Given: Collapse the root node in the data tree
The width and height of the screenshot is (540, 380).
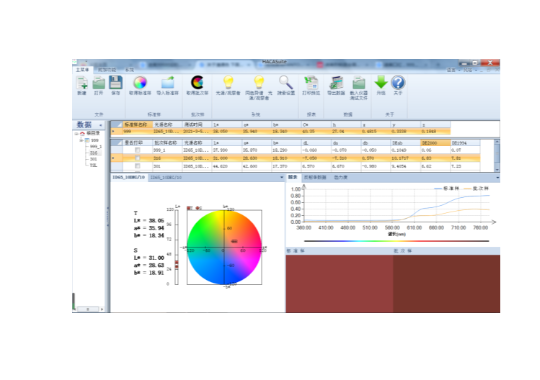Looking at the screenshot, I should coord(76,134).
